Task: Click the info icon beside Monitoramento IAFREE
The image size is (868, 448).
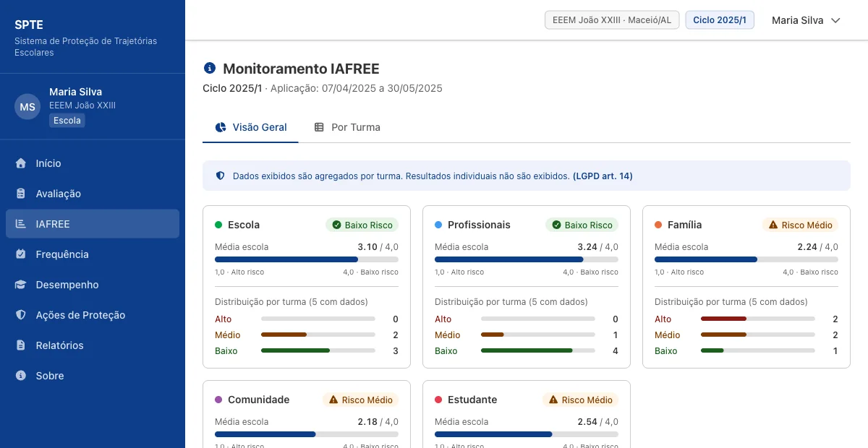Action: pos(210,69)
